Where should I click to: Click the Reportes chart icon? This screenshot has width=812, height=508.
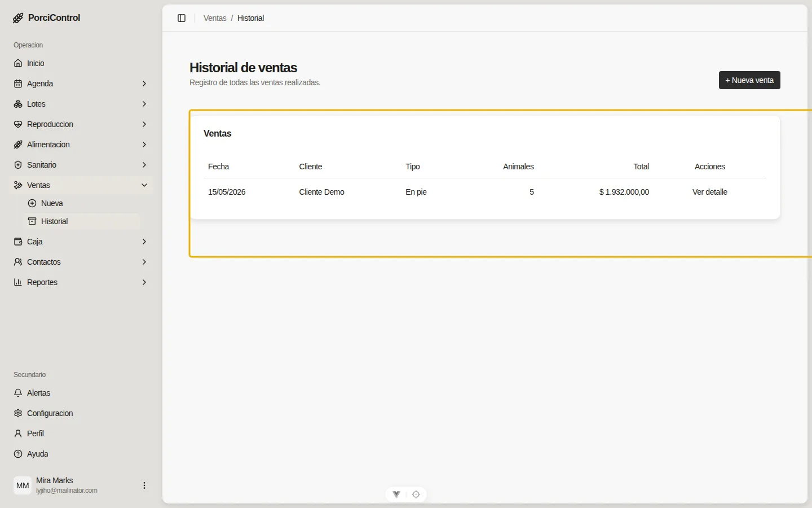pos(18,282)
